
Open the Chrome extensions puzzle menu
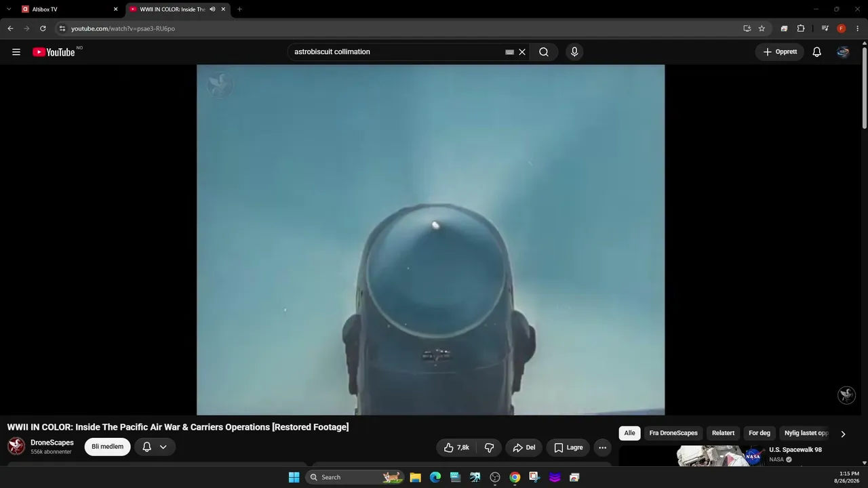click(801, 28)
